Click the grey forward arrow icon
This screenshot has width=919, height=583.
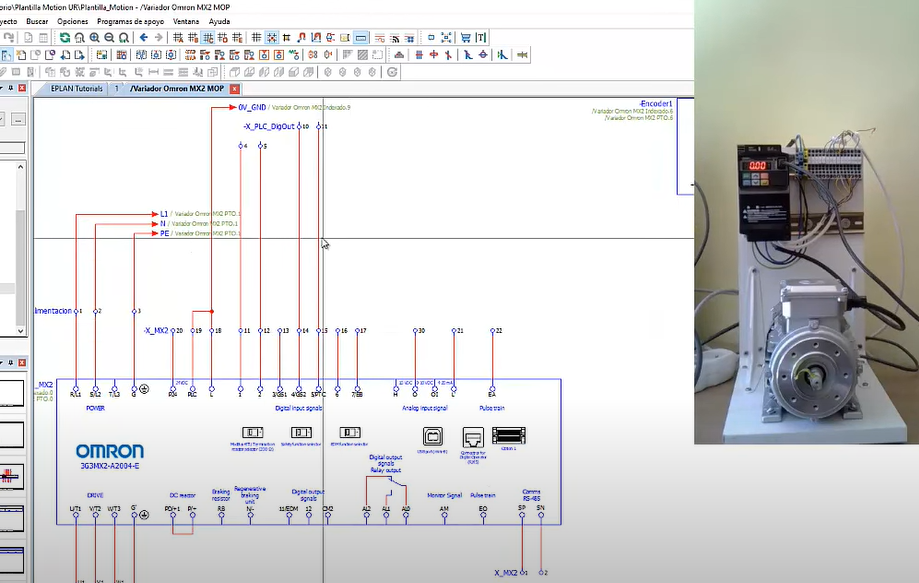pyautogui.click(x=158, y=38)
